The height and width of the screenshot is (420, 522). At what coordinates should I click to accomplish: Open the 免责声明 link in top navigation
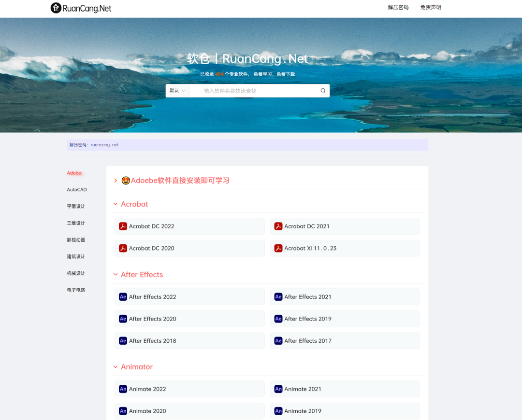click(x=431, y=7)
